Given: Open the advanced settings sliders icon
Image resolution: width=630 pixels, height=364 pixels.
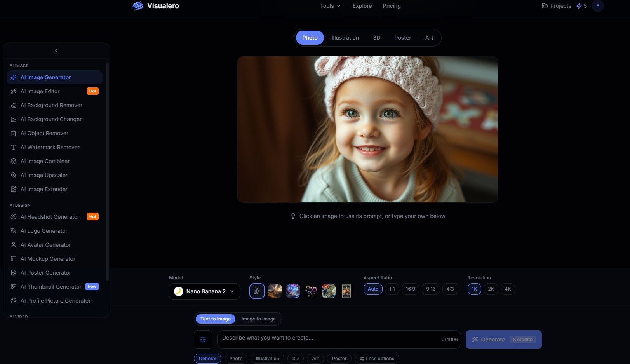Looking at the screenshot, I should pos(203,339).
